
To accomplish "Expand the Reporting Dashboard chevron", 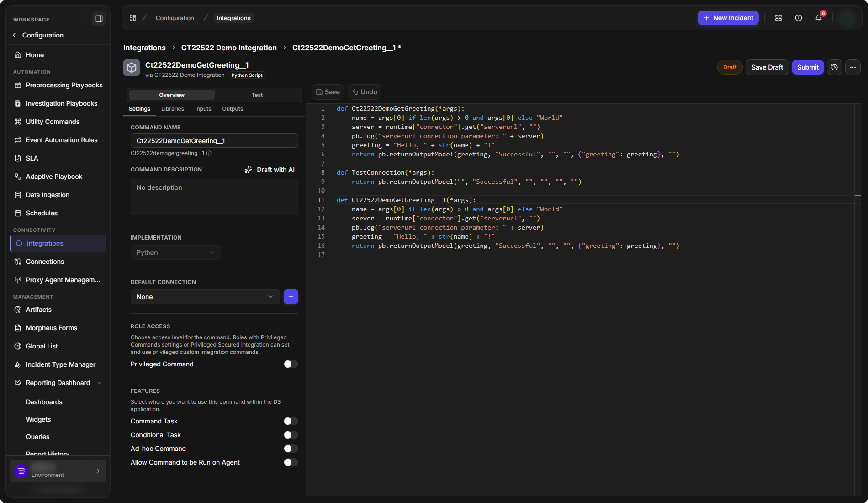I will click(x=100, y=383).
